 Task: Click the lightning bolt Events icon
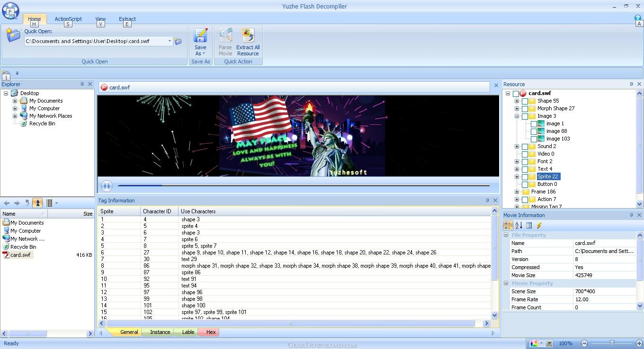[539, 226]
